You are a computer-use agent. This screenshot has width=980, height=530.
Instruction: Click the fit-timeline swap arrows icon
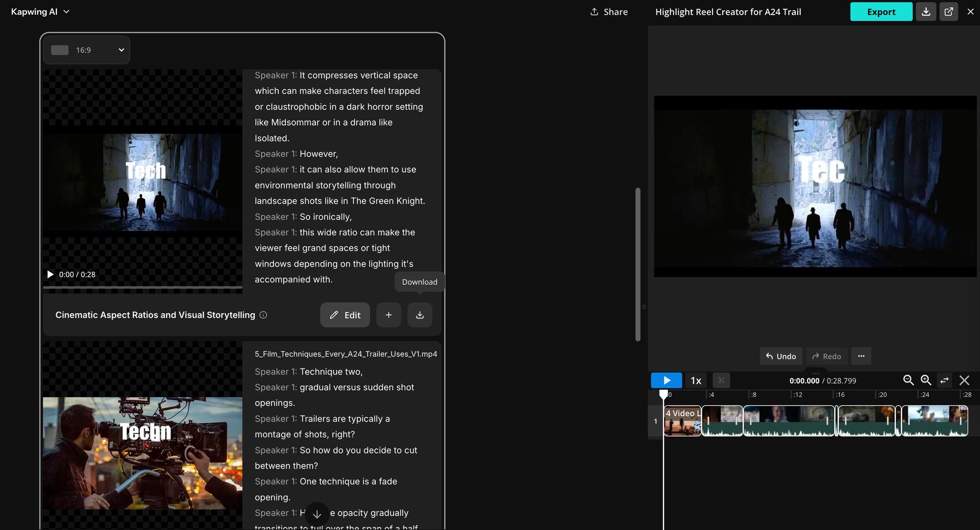coord(944,380)
